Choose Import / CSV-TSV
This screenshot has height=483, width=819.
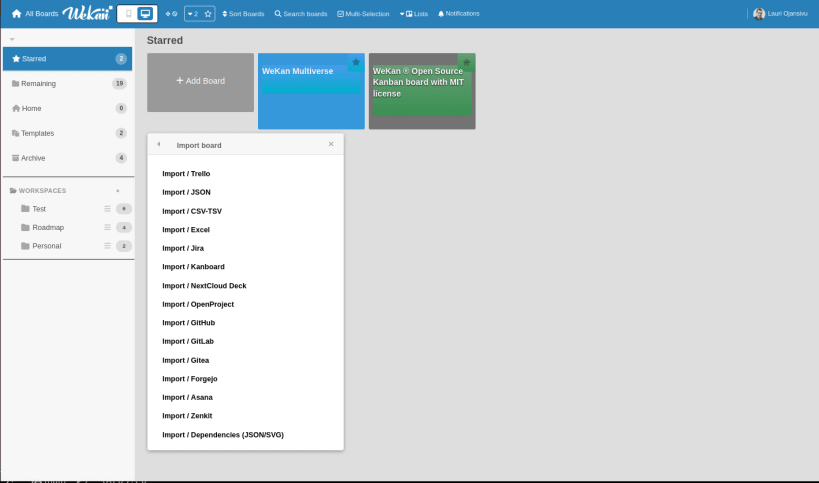pyautogui.click(x=192, y=211)
